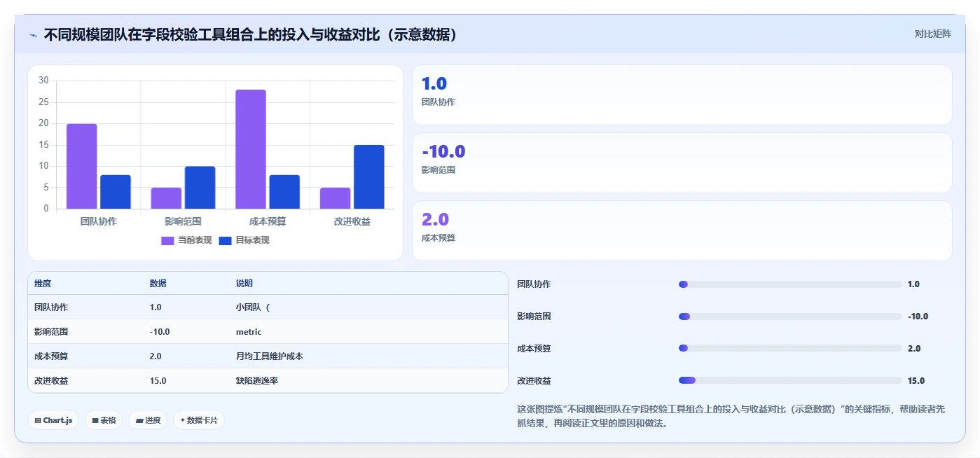Click the 影响范围 purple bar in chart
The height and width of the screenshot is (458, 980).
[x=166, y=198]
